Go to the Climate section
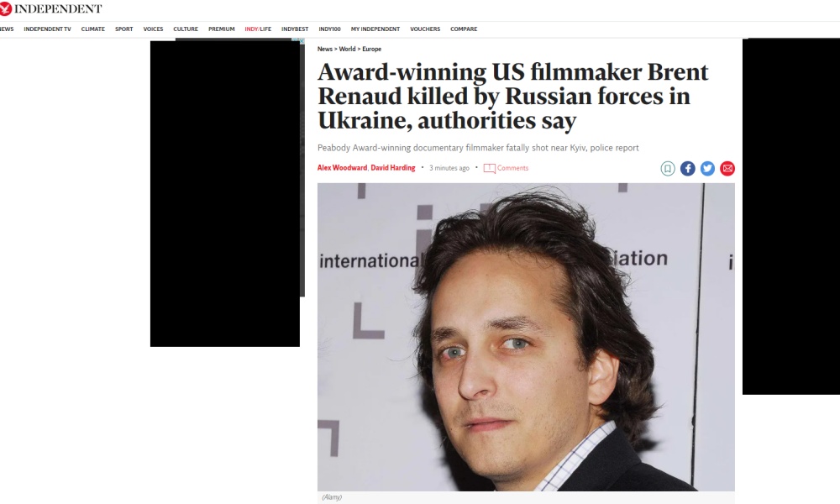The height and width of the screenshot is (504, 840). point(92,29)
